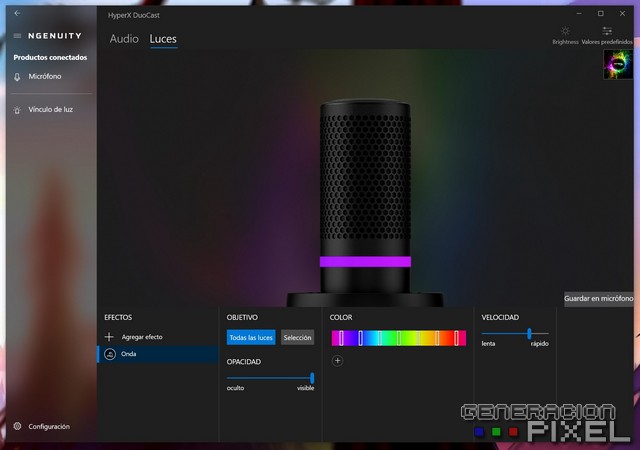Click Agregar efecto
This screenshot has height=450, width=640.
point(142,337)
